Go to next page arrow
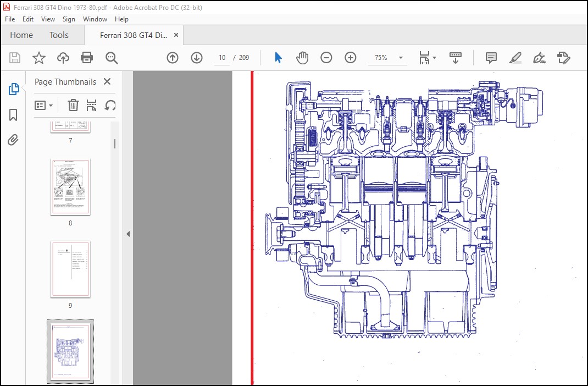 [197, 58]
